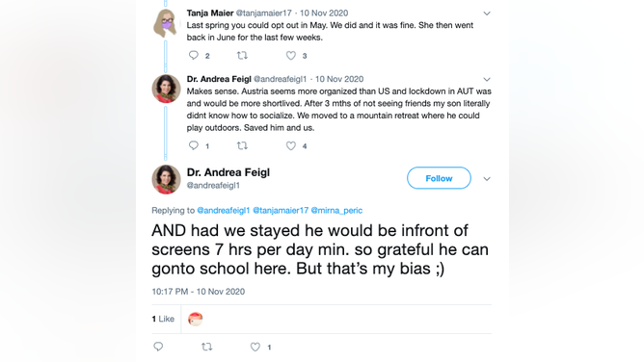644x362 pixels.
Task: Open @andreafeigl1 mention in Replying to
Action: point(224,210)
